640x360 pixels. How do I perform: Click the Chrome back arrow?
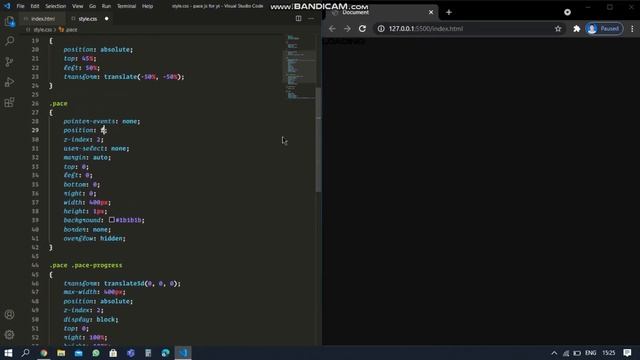332,29
